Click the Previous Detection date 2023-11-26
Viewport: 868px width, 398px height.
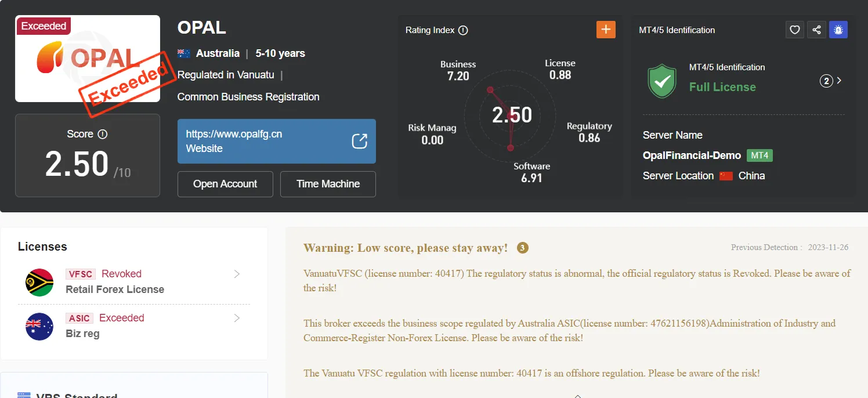coord(828,247)
